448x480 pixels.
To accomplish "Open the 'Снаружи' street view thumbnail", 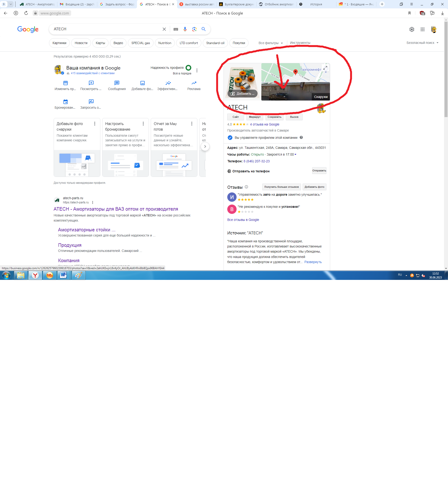I will pyautogui.click(x=295, y=91).
